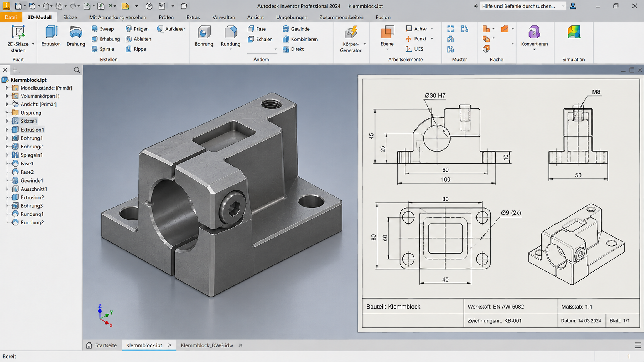Select the Drehung revolve tool
The image size is (644, 362).
click(x=76, y=36)
